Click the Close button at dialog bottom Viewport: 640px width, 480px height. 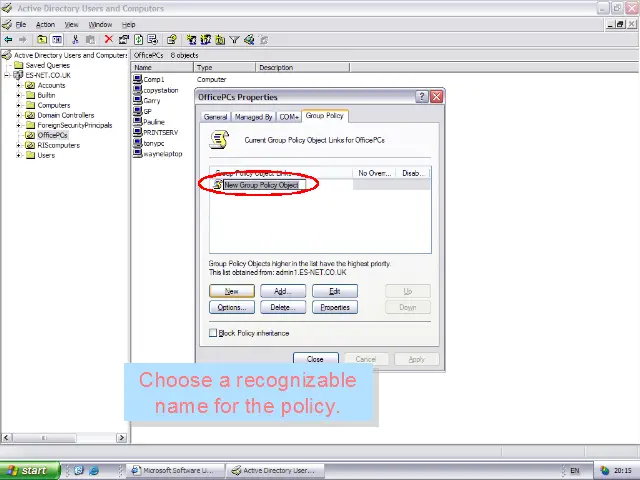(316, 359)
